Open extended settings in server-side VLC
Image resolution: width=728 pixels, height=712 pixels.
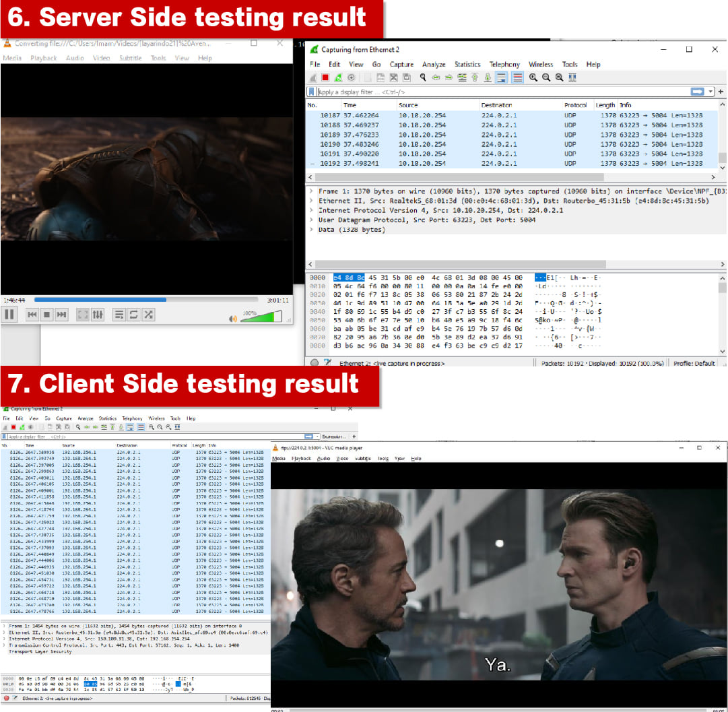point(98,315)
